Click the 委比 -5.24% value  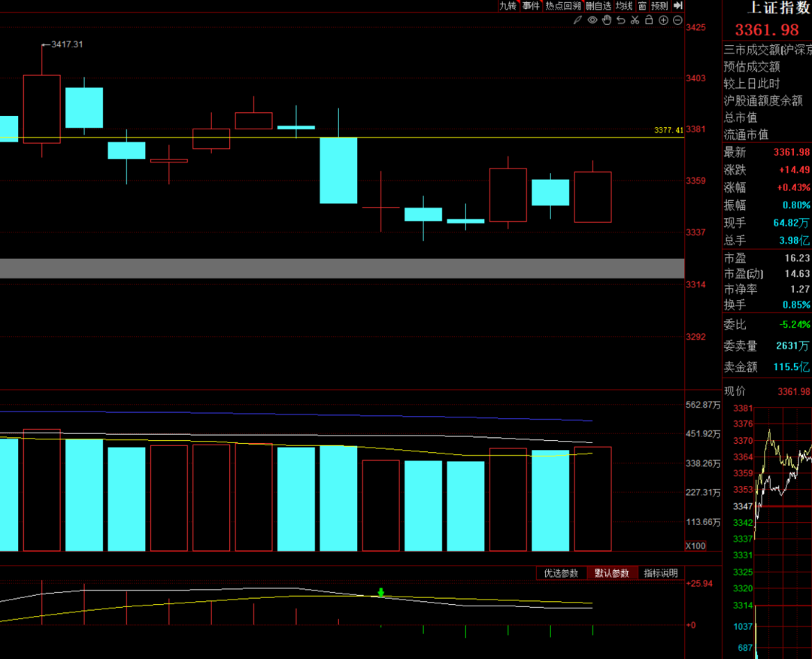[795, 325]
